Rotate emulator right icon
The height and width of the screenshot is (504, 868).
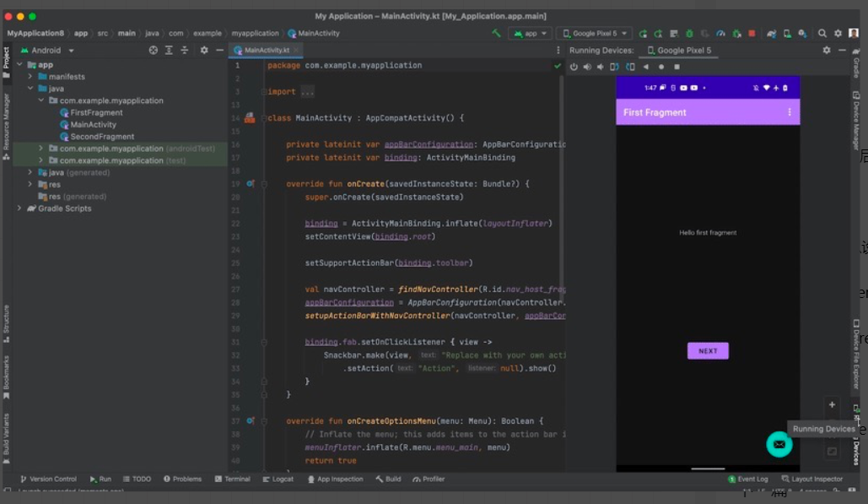(630, 67)
